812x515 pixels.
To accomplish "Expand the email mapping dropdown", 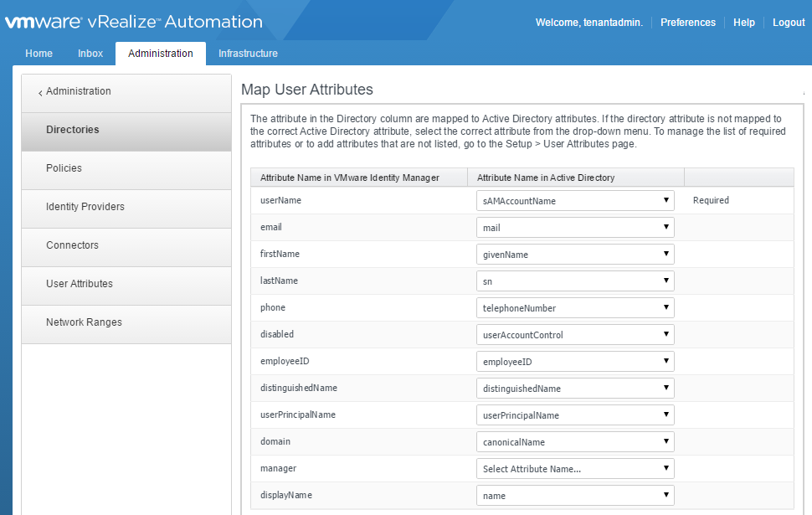I will 575,228.
